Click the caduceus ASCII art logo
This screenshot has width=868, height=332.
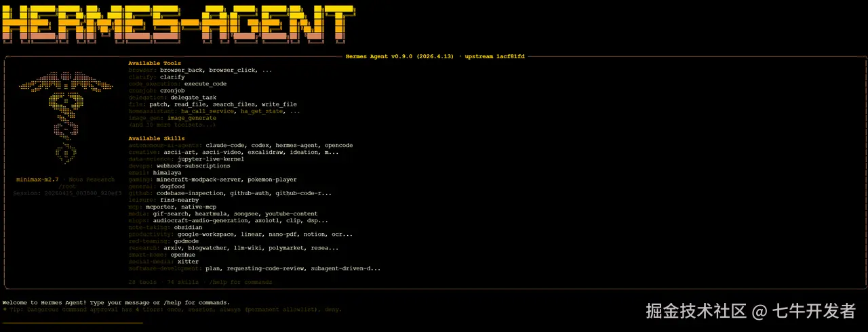(x=64, y=119)
